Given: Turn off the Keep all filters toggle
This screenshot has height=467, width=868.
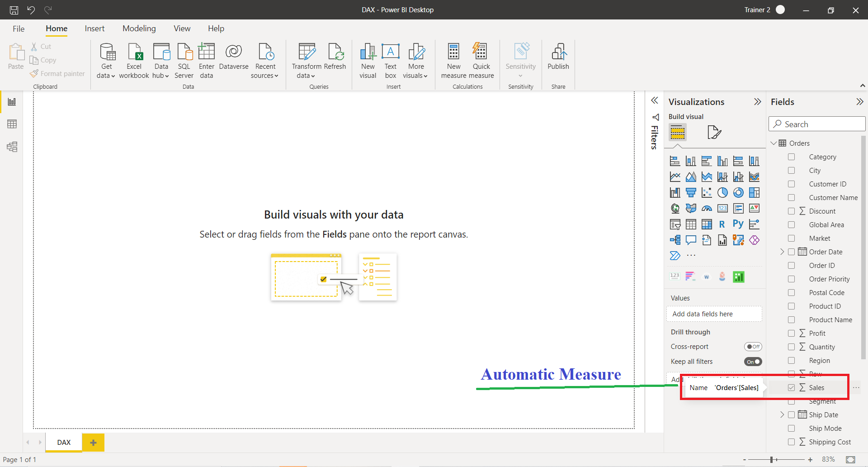Looking at the screenshot, I should point(753,362).
